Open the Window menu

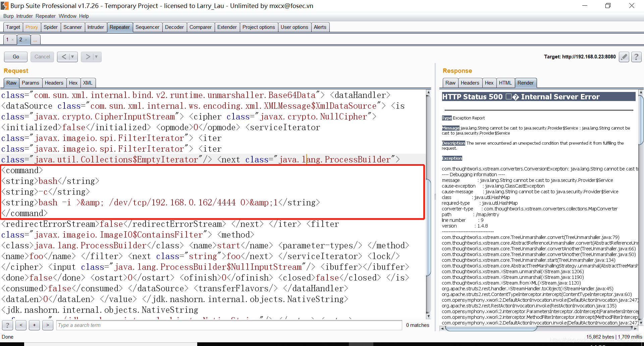coord(67,16)
